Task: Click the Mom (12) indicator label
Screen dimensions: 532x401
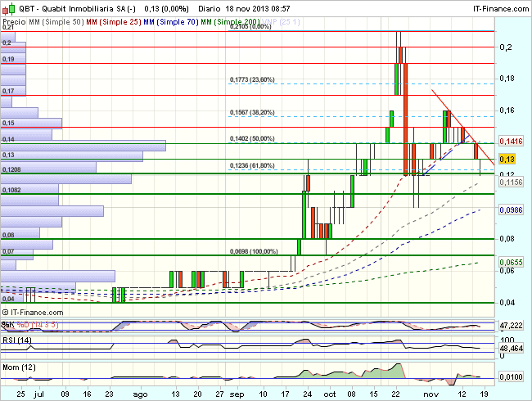Action: pyautogui.click(x=19, y=367)
